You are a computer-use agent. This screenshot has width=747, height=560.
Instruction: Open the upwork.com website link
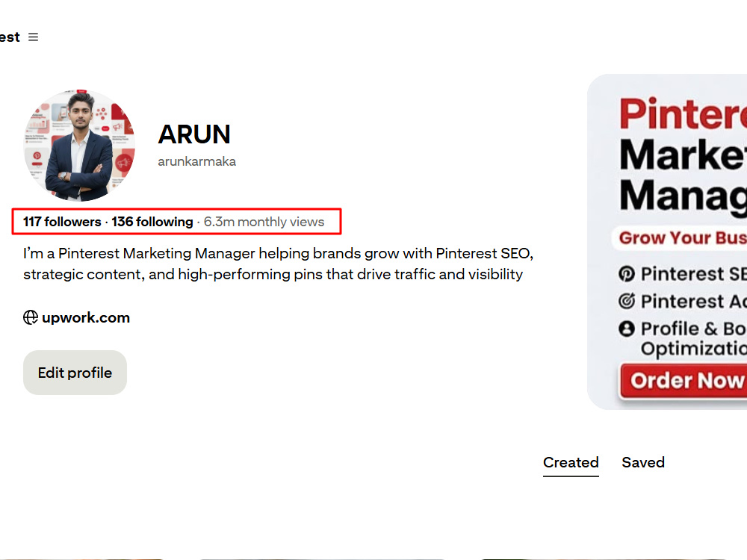coord(86,317)
